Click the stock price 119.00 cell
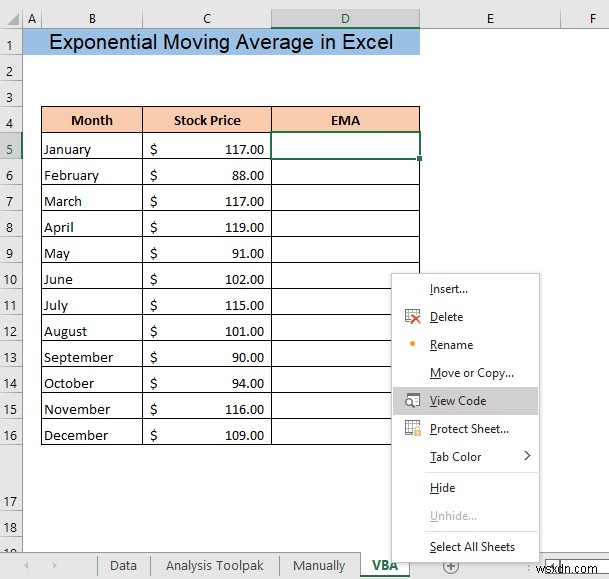 [x=207, y=224]
